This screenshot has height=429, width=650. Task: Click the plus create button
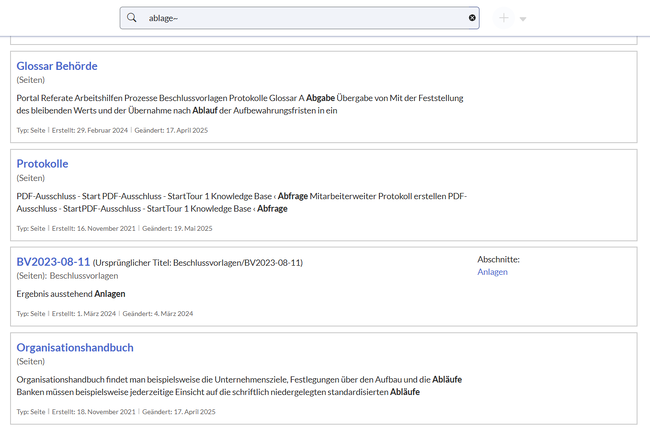504,18
